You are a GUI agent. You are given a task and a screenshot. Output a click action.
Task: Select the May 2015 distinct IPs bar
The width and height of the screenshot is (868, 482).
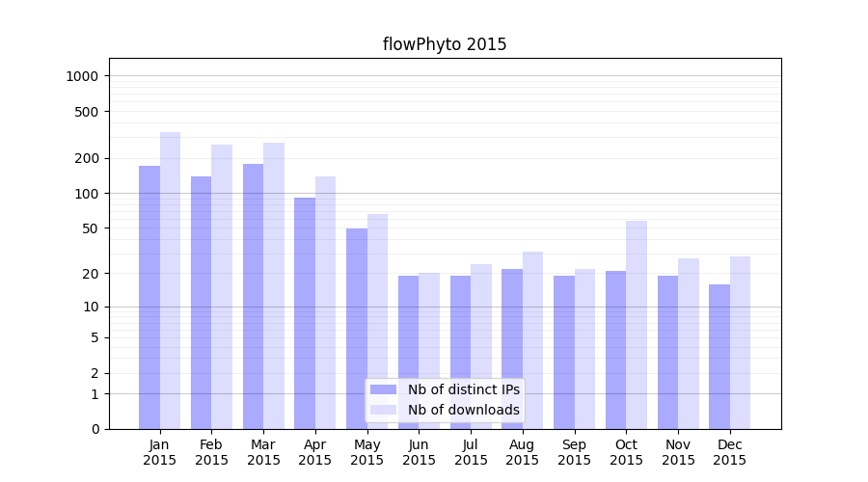coord(357,329)
